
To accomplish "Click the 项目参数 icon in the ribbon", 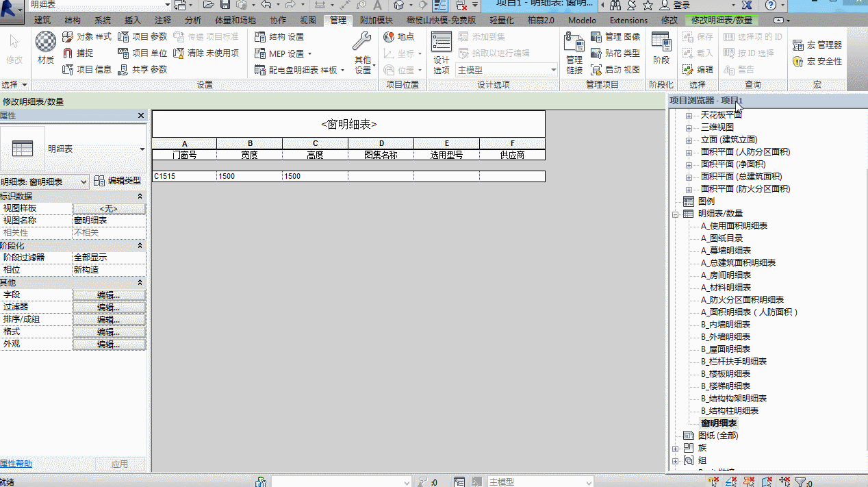I will [x=123, y=36].
